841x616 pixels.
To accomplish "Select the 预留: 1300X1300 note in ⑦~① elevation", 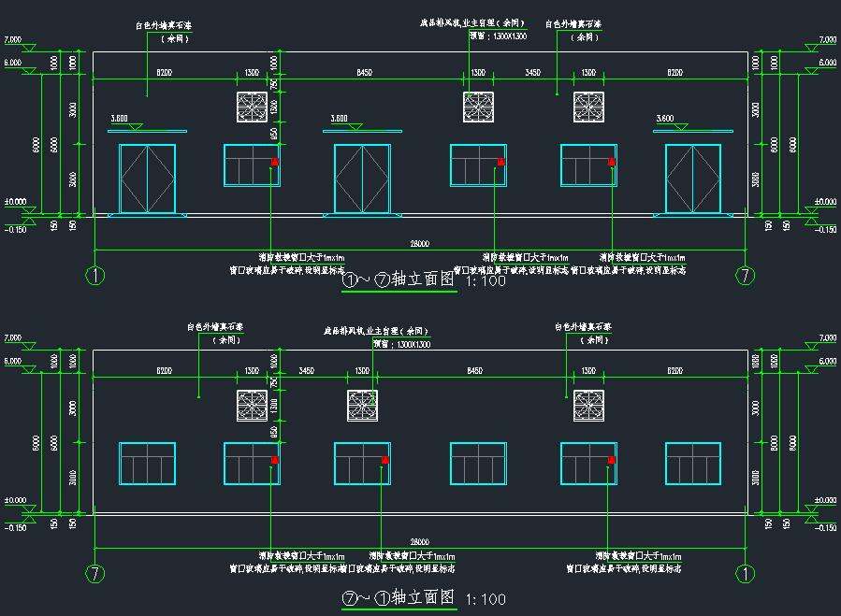I will click(x=401, y=344).
